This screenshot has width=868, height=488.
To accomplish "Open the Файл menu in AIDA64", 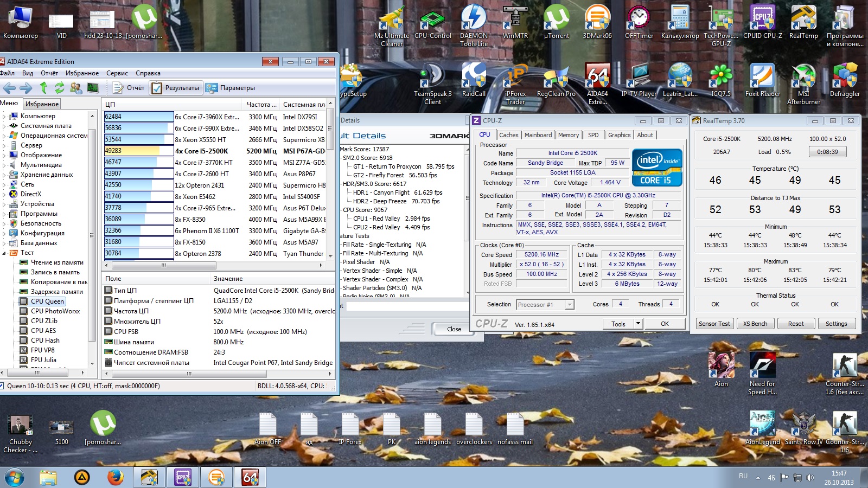I will click(7, 73).
